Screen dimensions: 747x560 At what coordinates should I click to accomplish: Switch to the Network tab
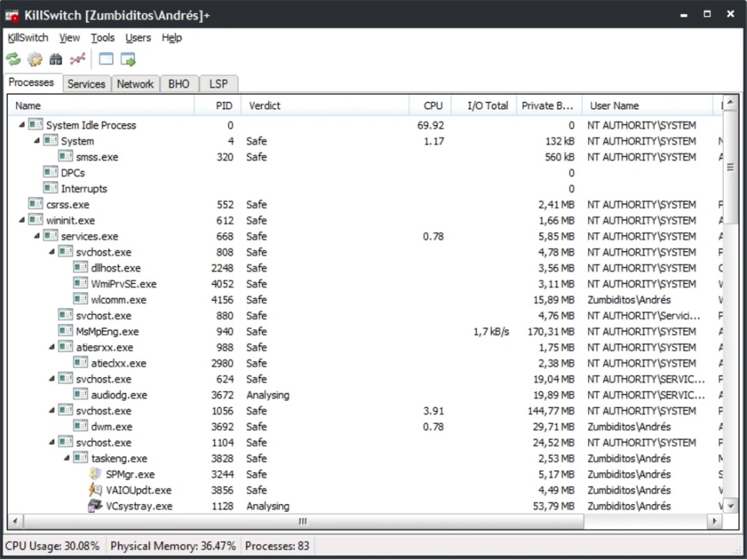[x=135, y=84]
